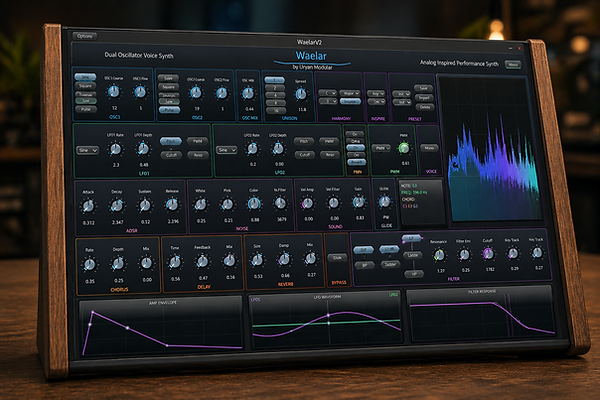Click the Glide knob
The image size is (600, 400).
(x=385, y=201)
